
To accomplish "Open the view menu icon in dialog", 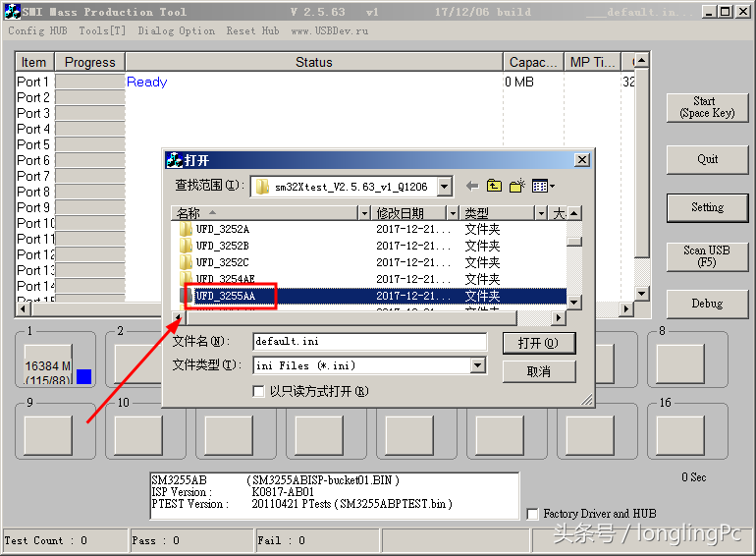I will (x=543, y=186).
